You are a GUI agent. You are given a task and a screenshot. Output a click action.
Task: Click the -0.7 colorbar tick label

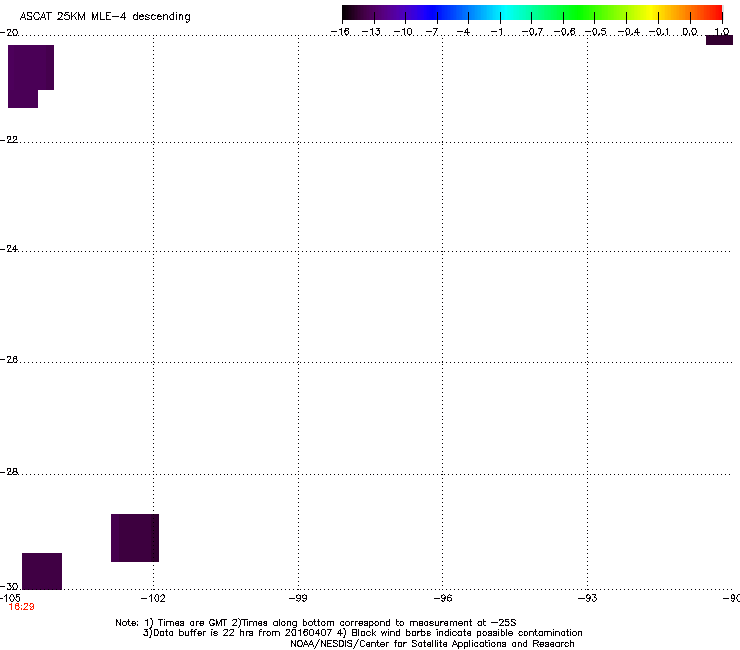tap(532, 32)
